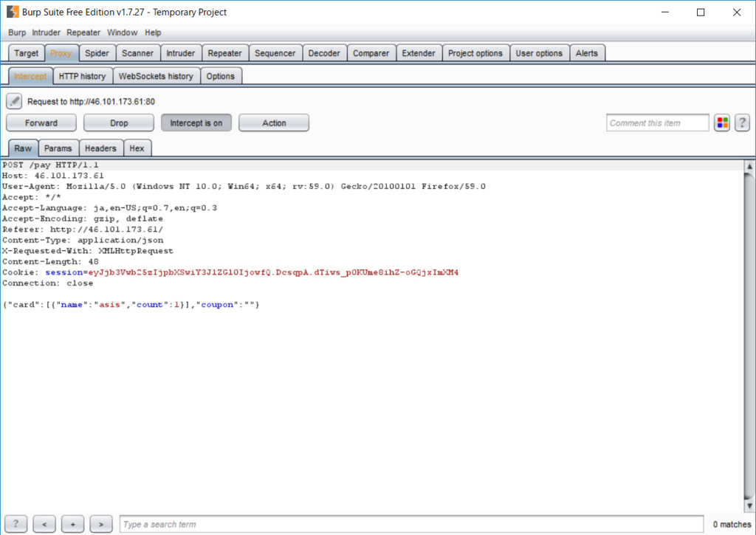Click the scrollbar down arrow
The width and height of the screenshot is (756, 535).
click(749, 505)
